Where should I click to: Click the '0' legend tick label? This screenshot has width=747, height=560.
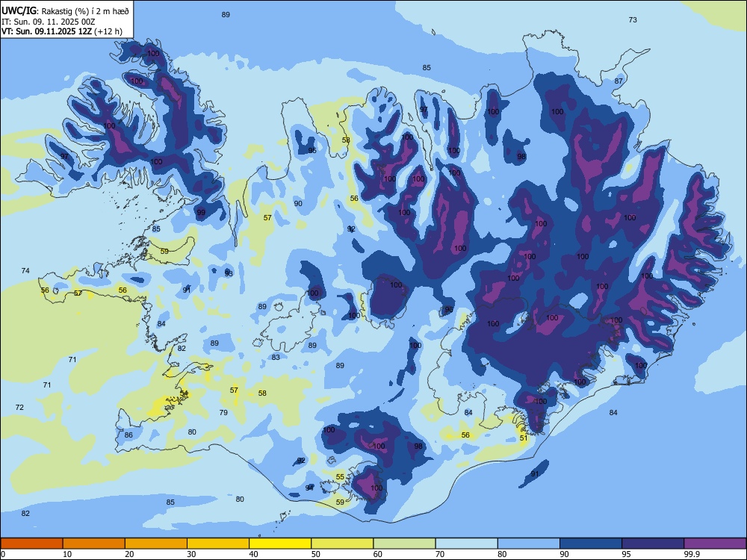3,554
